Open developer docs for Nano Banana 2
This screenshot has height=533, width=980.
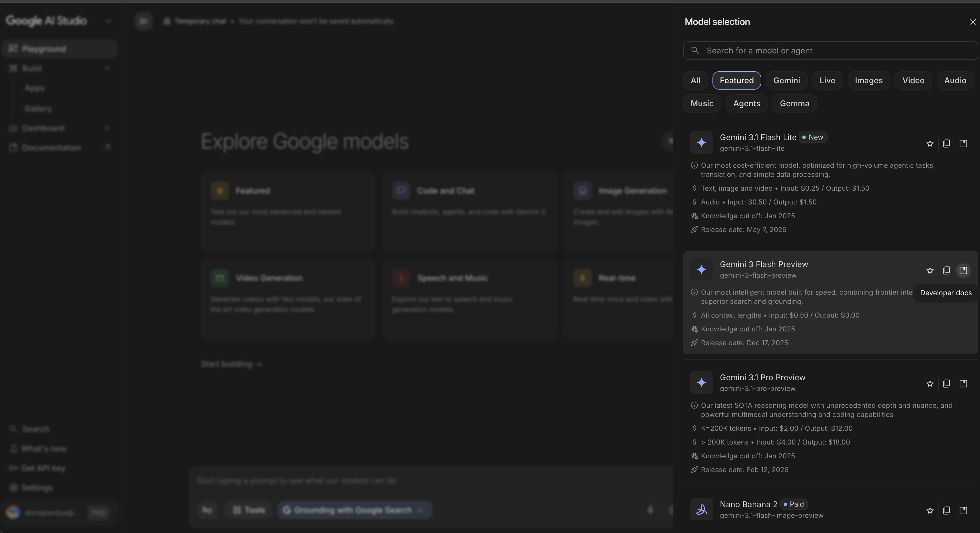pos(963,510)
